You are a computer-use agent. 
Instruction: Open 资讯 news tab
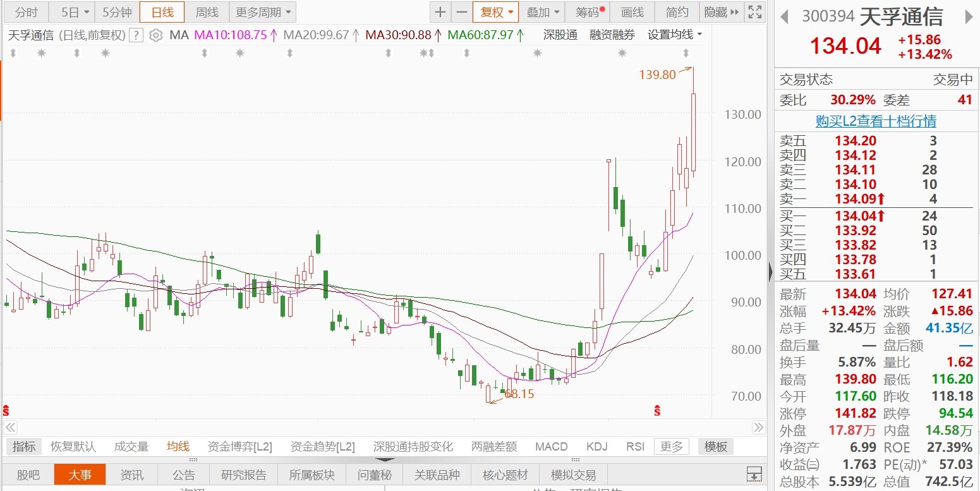tap(132, 475)
